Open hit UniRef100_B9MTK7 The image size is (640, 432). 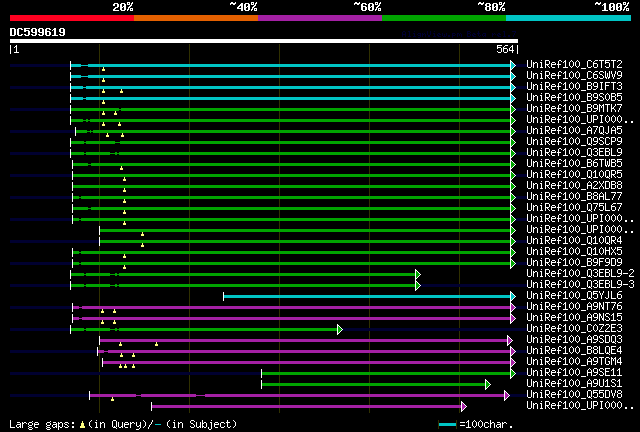[x=574, y=109]
